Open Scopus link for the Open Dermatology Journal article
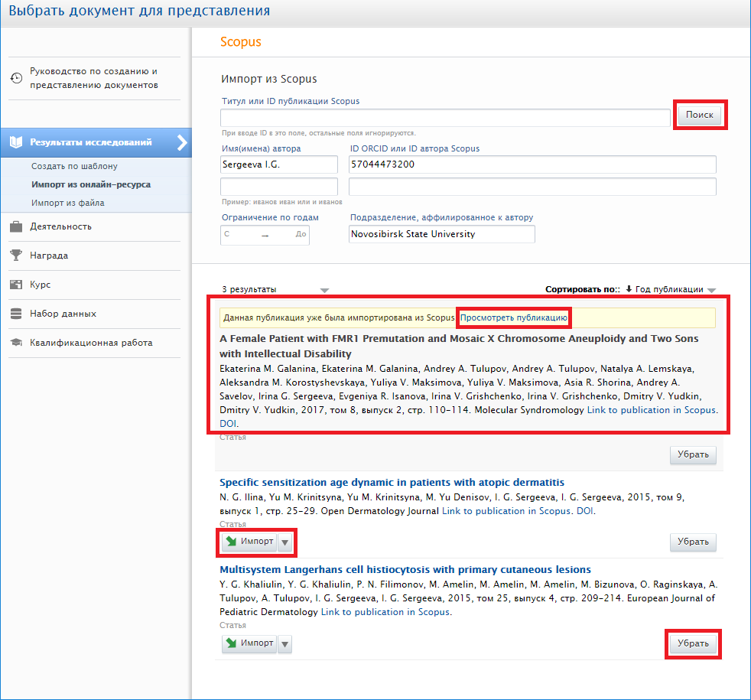The height and width of the screenshot is (700, 751). [x=506, y=511]
